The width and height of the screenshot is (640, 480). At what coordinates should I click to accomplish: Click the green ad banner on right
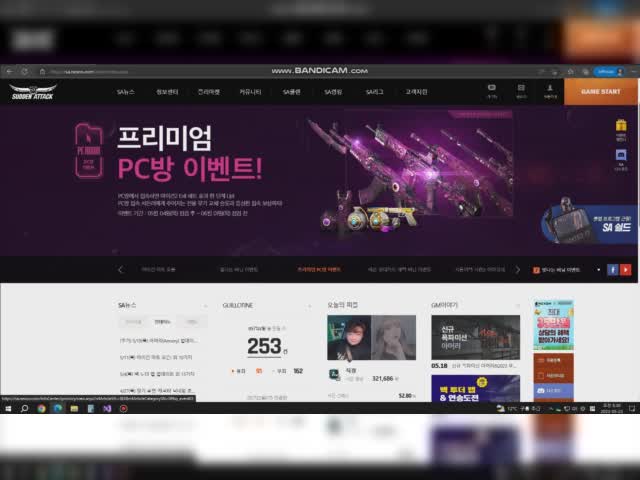(x=554, y=325)
